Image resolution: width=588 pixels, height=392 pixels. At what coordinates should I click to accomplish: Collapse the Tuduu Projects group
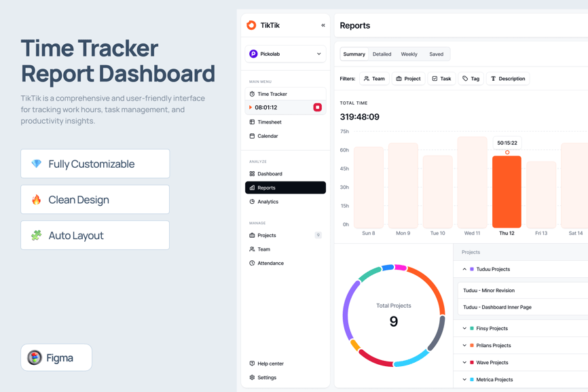(464, 269)
